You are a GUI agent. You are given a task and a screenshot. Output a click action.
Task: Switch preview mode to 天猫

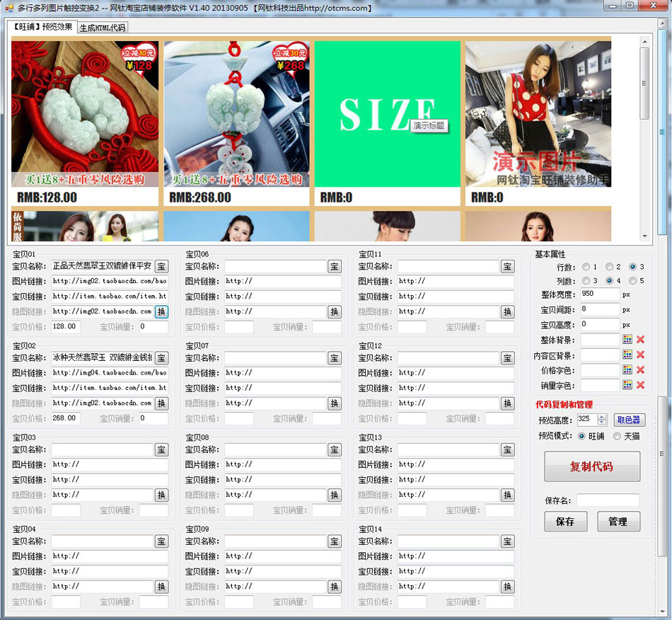pos(617,436)
